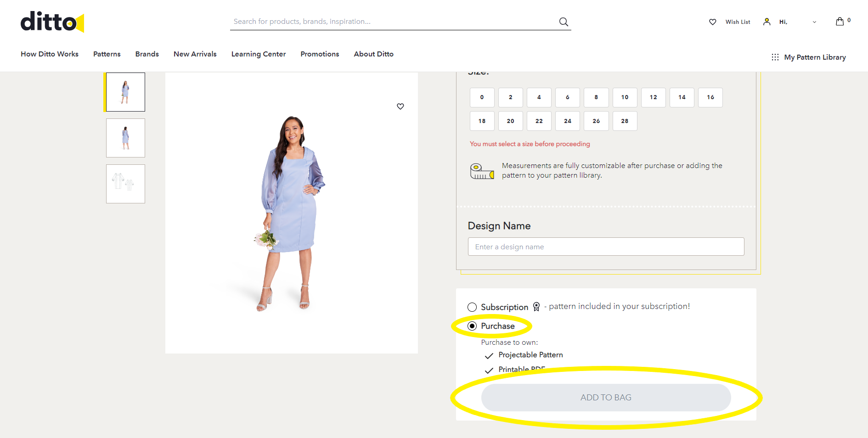Image resolution: width=868 pixels, height=438 pixels.
Task: Click the 'Purchase to own:' label
Action: pyautogui.click(x=509, y=343)
